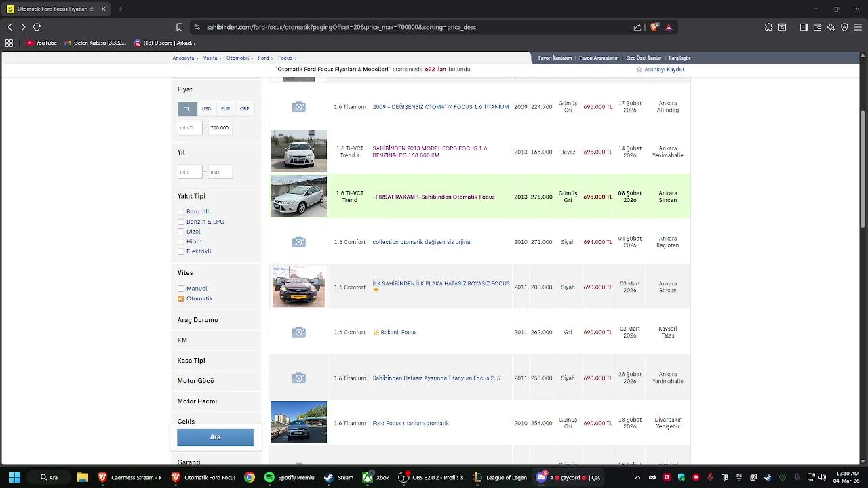Check the Dizel fuel checkbox
Viewport: 868px width, 488px height.
click(x=181, y=232)
